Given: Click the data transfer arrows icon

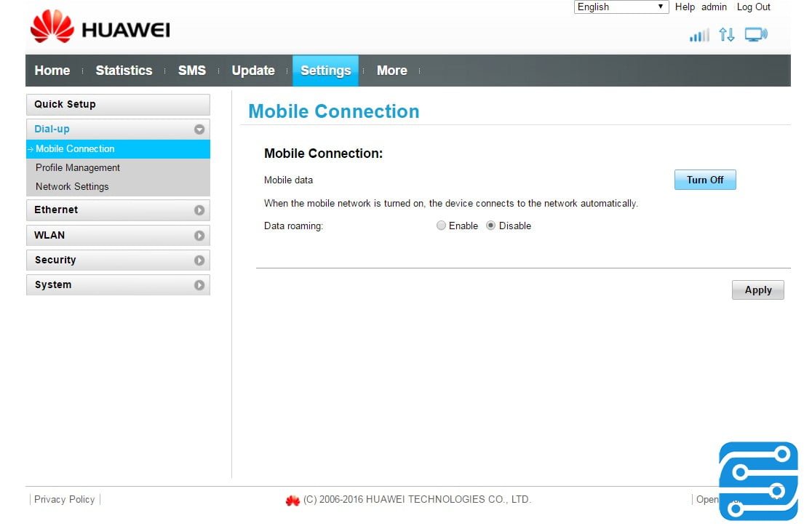Looking at the screenshot, I should pos(726,35).
